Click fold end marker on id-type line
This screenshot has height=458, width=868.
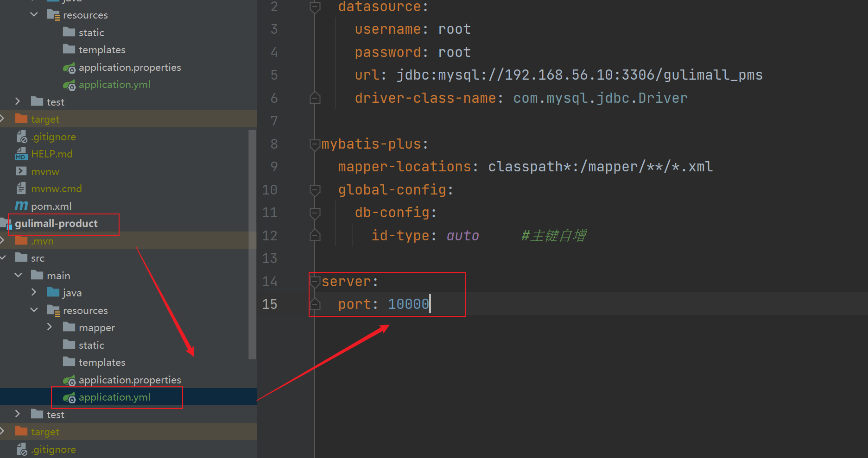click(315, 235)
